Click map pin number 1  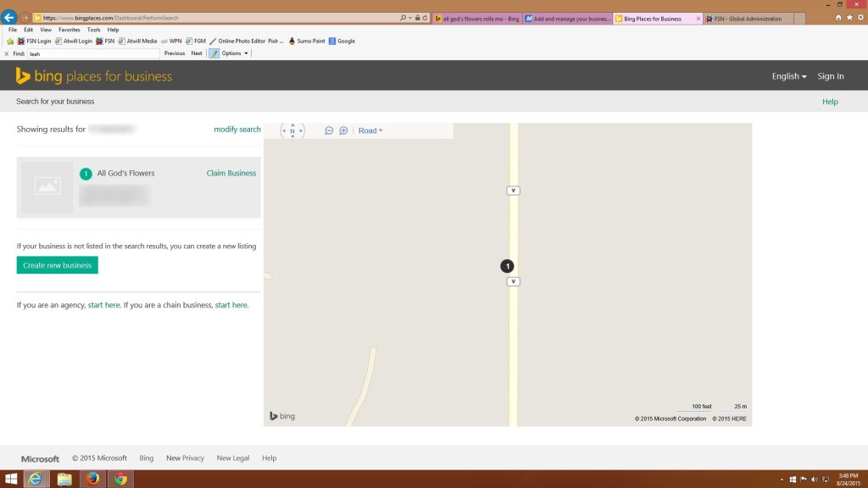click(x=507, y=266)
